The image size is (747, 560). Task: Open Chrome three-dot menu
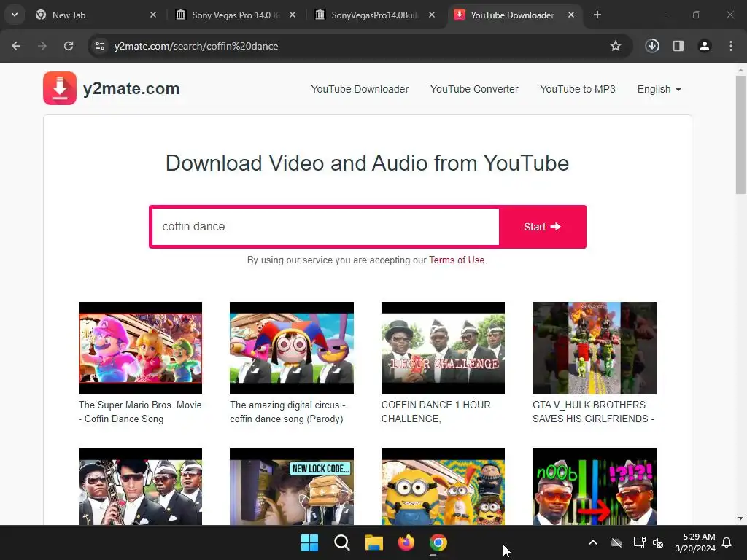pyautogui.click(x=731, y=46)
